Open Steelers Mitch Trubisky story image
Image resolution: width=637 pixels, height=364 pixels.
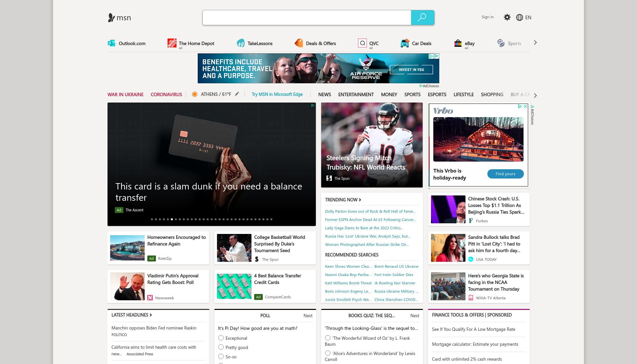[x=372, y=145]
